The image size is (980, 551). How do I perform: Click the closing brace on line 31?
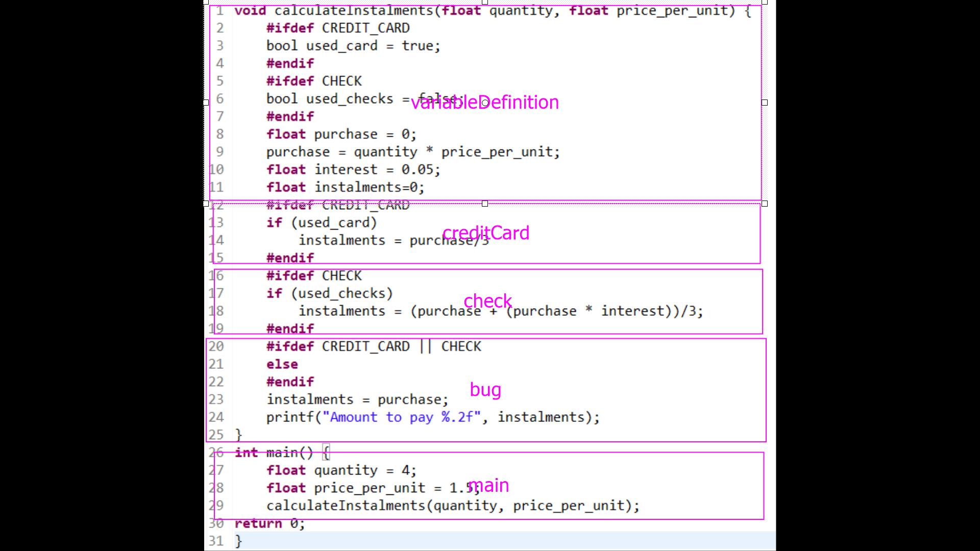tap(238, 541)
